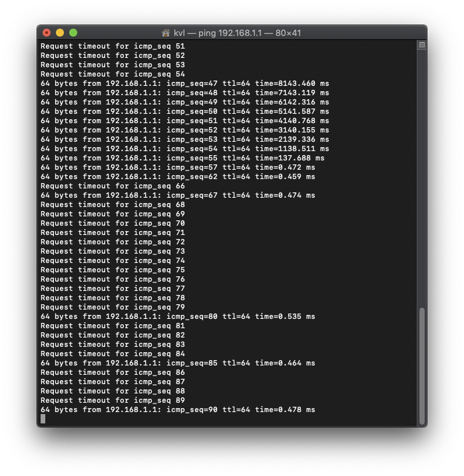Click 'icmp_seq=57' in the reply line
Viewport: 464px width, 476px height.
pos(192,167)
